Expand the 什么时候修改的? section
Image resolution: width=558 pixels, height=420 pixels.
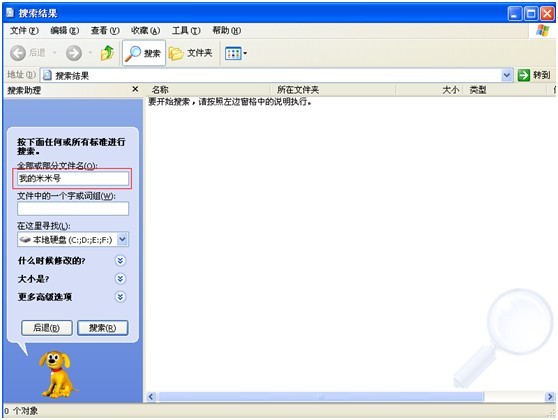pyautogui.click(x=120, y=261)
